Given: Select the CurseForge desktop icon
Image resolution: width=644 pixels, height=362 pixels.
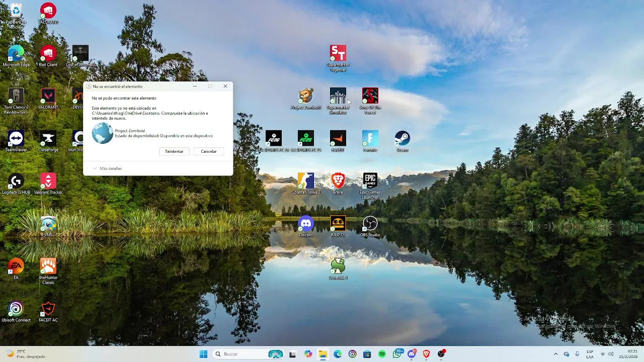Looking at the screenshot, I should click(x=48, y=141).
